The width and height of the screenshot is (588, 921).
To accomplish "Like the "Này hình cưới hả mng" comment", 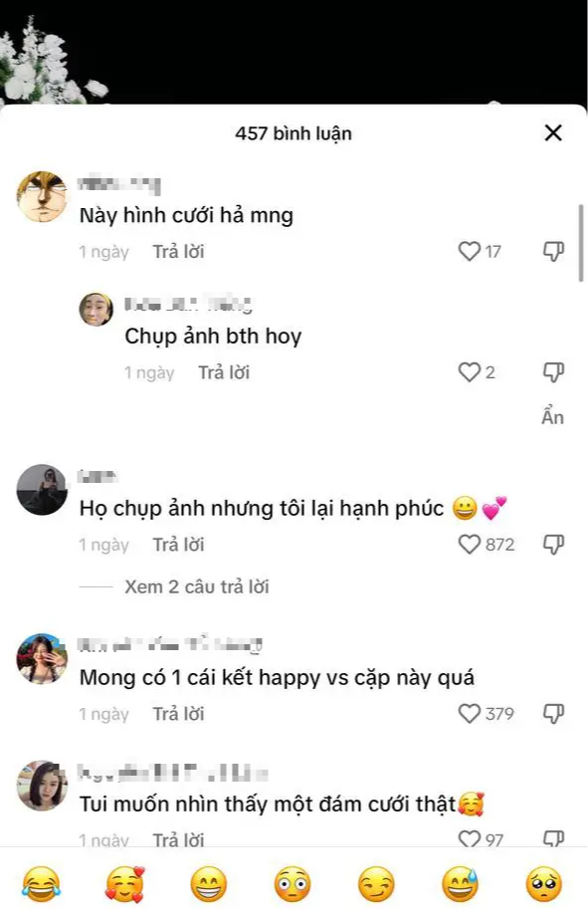I will click(x=469, y=251).
